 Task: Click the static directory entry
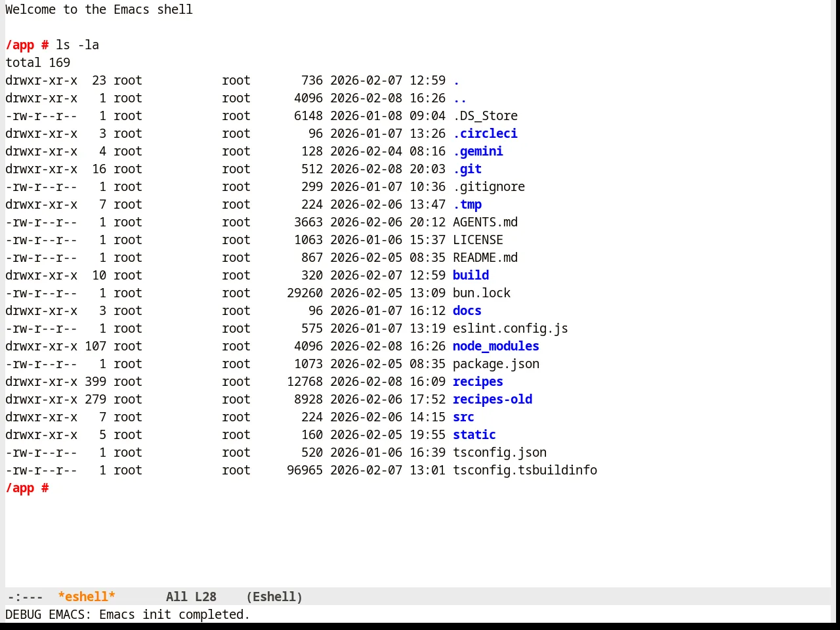474,435
